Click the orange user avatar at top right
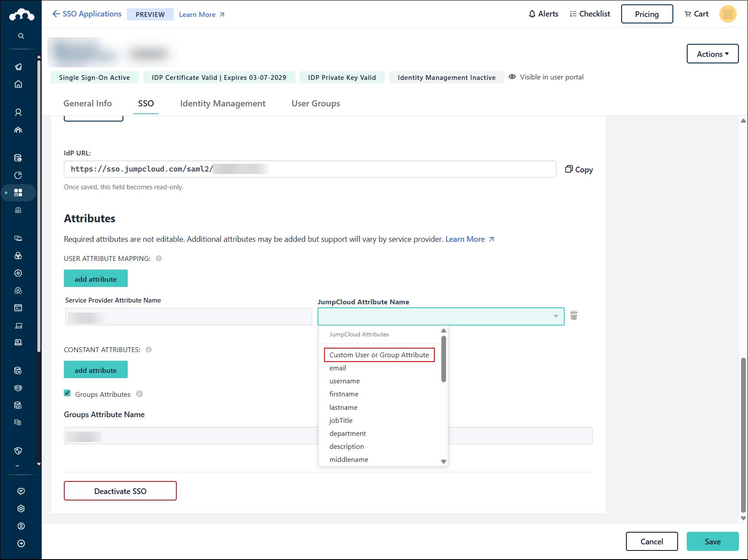The width and height of the screenshot is (748, 560). coord(728,14)
